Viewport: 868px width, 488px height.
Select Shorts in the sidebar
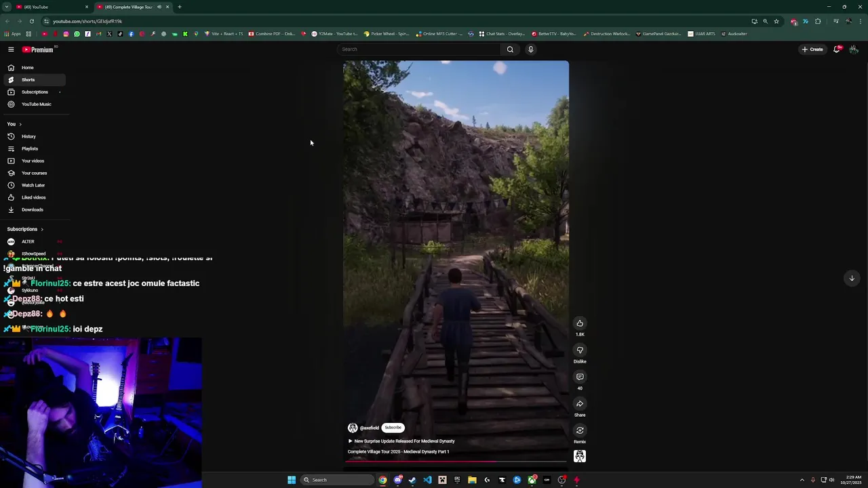[34, 80]
